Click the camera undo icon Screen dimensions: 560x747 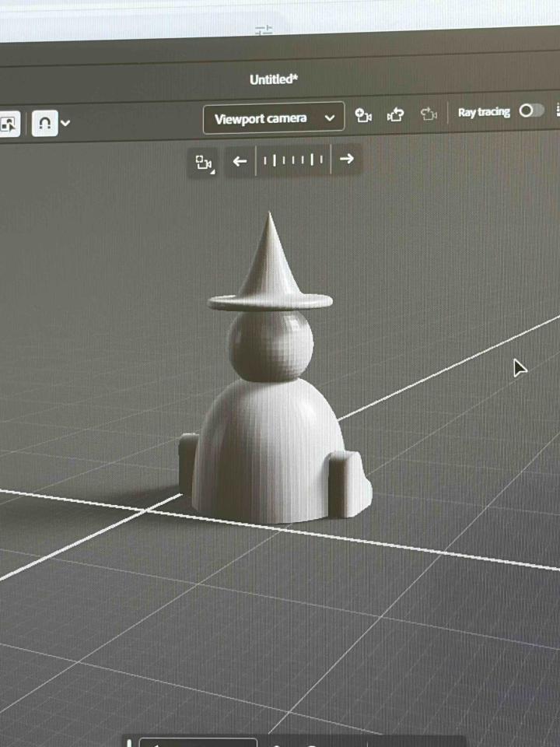(x=395, y=114)
